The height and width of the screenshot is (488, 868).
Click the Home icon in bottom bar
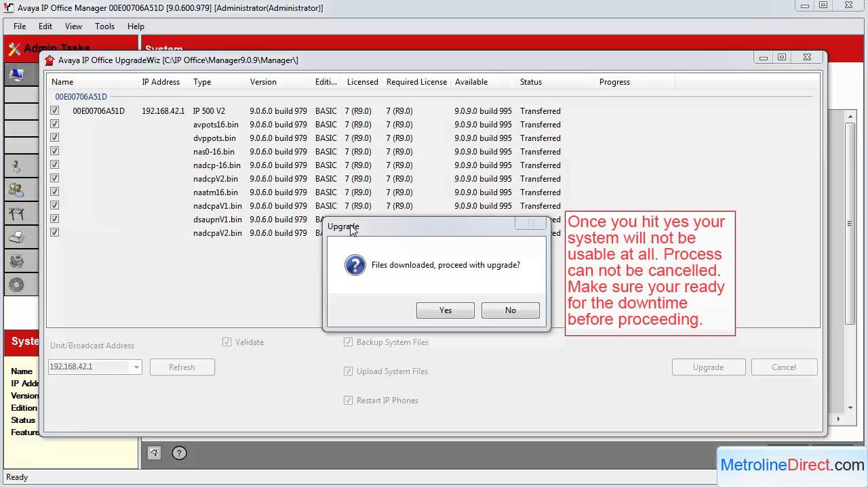(154, 453)
